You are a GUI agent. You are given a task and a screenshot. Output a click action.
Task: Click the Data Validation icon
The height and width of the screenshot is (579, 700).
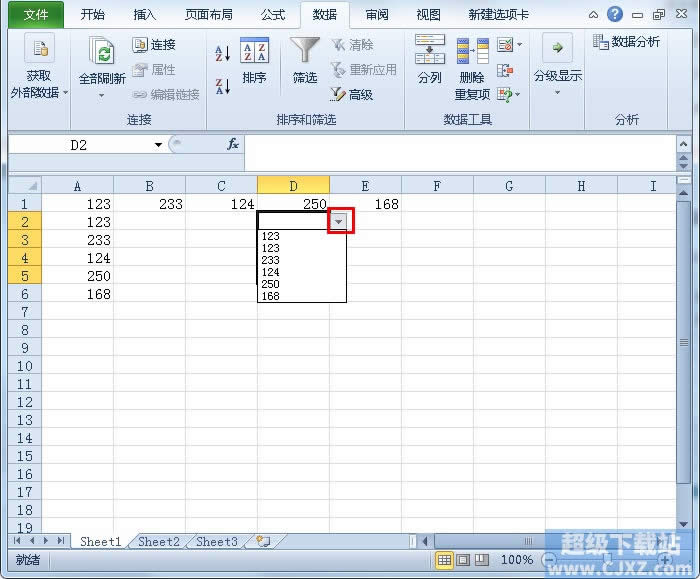(x=505, y=45)
